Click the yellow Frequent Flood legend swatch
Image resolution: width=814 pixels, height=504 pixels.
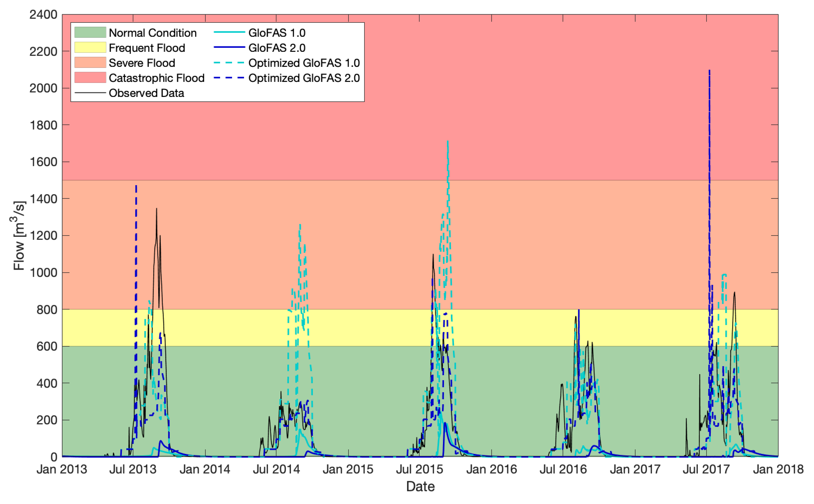tap(90, 47)
